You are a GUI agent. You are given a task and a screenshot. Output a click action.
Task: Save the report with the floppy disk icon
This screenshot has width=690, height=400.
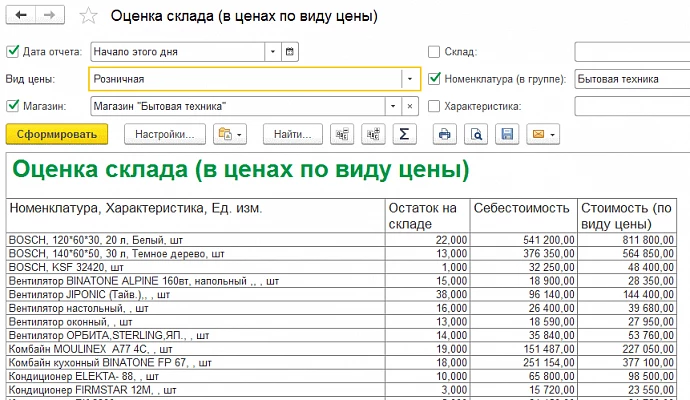(507, 134)
